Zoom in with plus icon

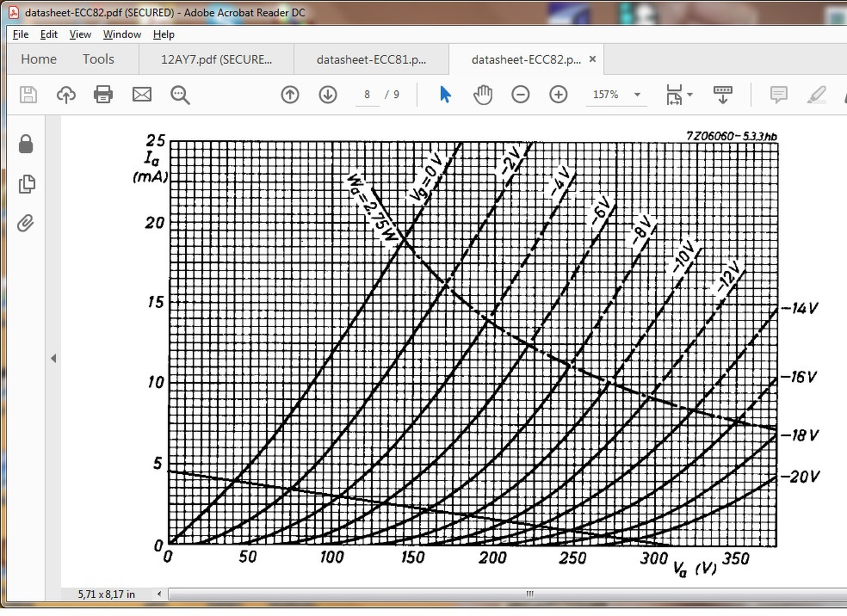(x=559, y=95)
